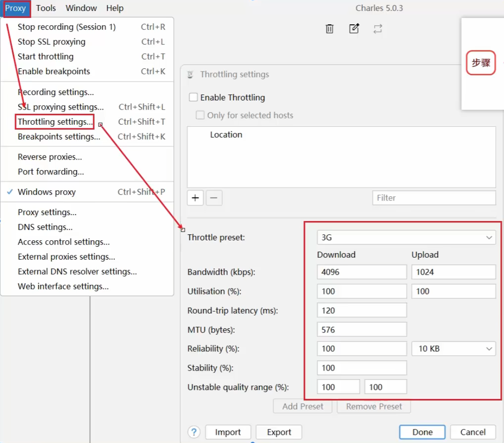Check the Only for selected hosts box

tap(200, 116)
